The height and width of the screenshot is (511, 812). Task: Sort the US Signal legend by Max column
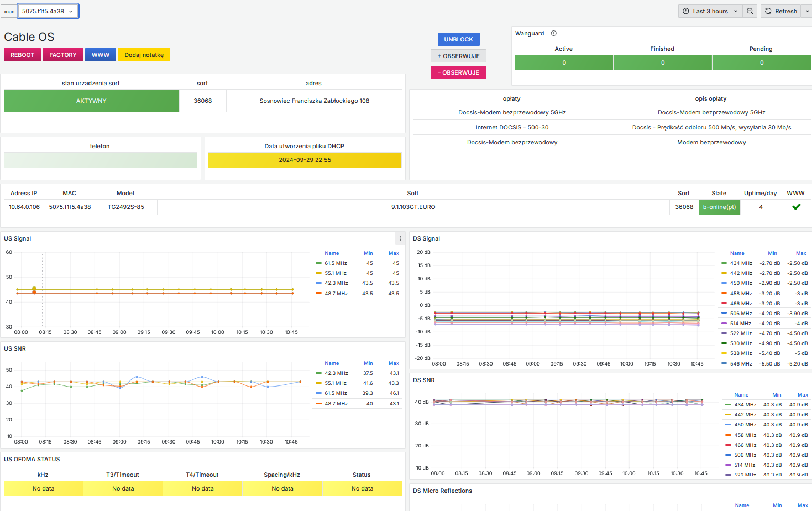tap(394, 253)
